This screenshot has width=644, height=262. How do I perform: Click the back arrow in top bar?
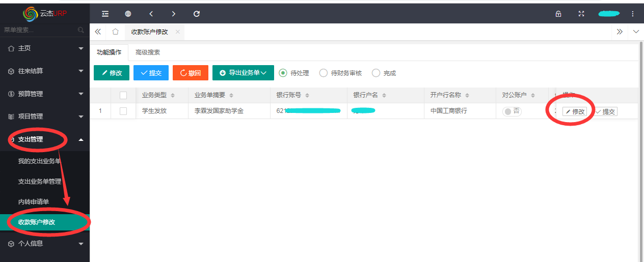pyautogui.click(x=151, y=14)
